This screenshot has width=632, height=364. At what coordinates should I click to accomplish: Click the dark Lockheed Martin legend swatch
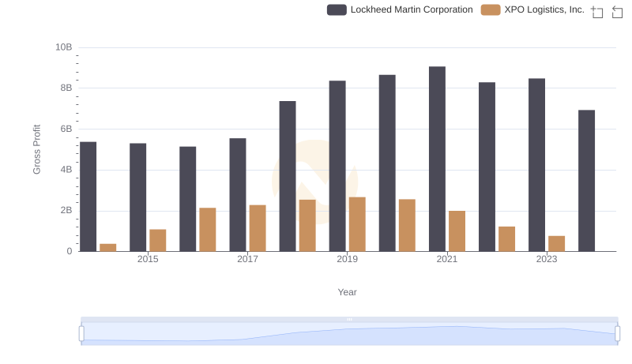pos(337,9)
